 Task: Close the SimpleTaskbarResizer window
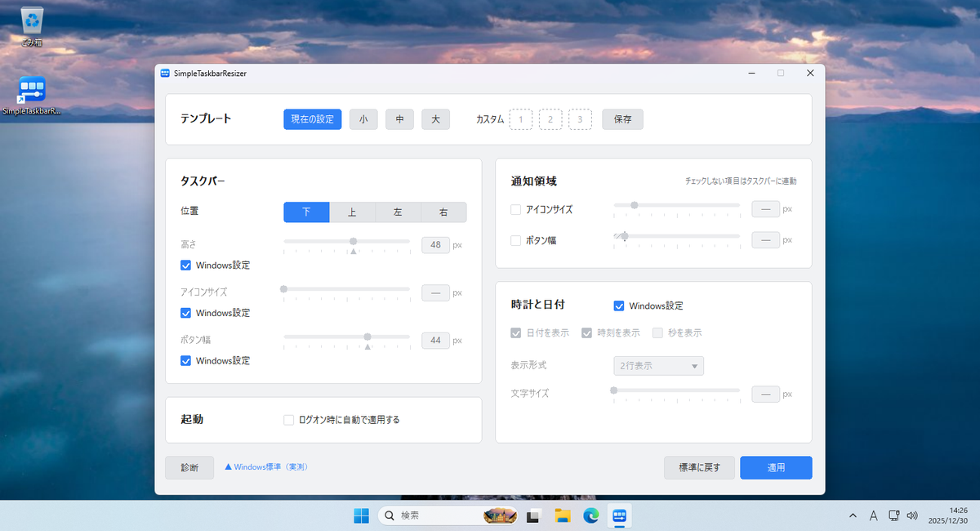(810, 73)
